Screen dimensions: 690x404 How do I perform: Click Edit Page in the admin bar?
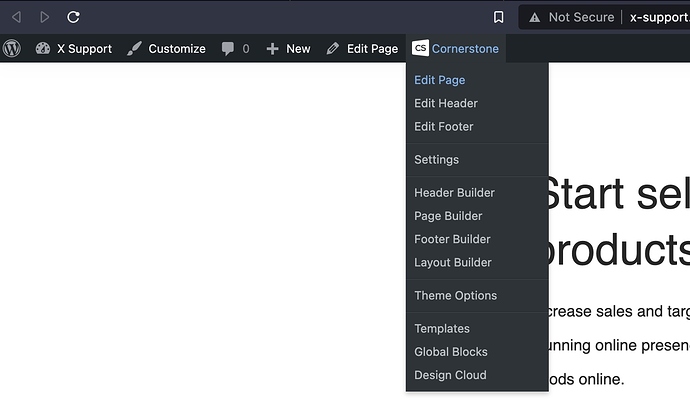coord(362,48)
